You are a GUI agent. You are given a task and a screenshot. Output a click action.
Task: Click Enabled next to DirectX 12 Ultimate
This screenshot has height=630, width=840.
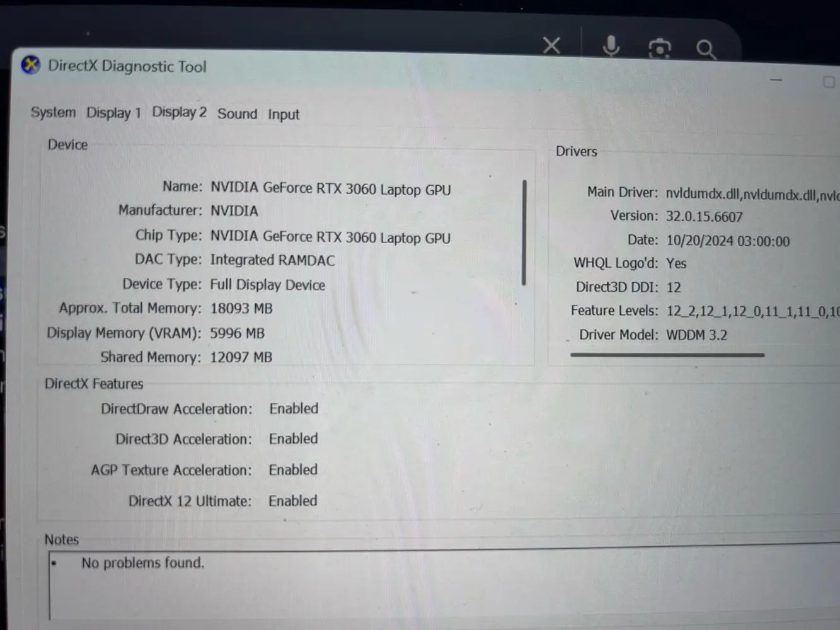point(292,500)
